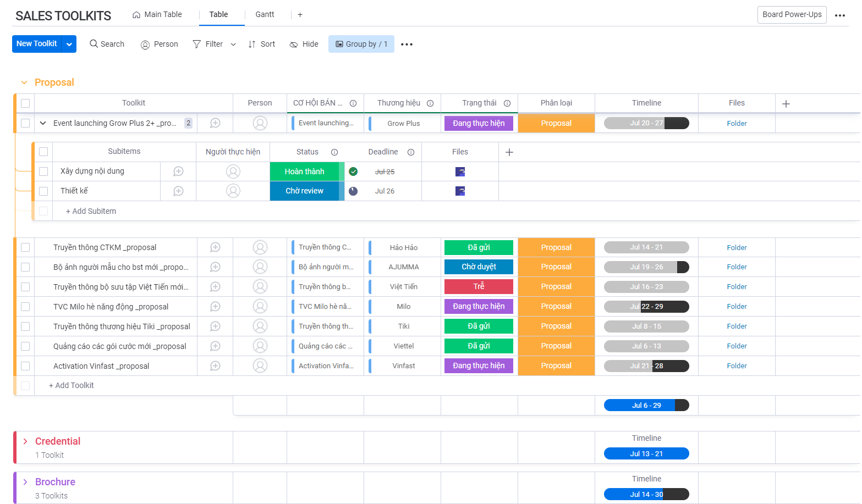Expand the Credential group
The height and width of the screenshot is (504, 862).
pyautogui.click(x=25, y=441)
